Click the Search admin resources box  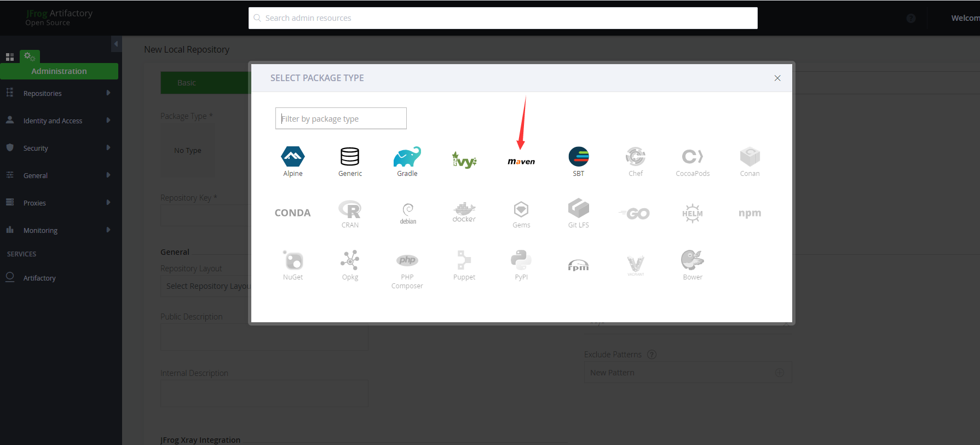[503, 18]
